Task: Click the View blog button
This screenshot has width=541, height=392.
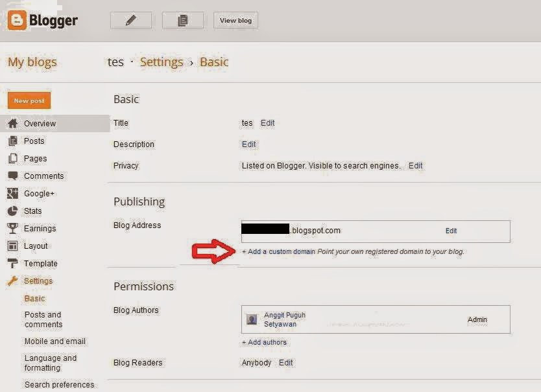Action: (x=235, y=20)
